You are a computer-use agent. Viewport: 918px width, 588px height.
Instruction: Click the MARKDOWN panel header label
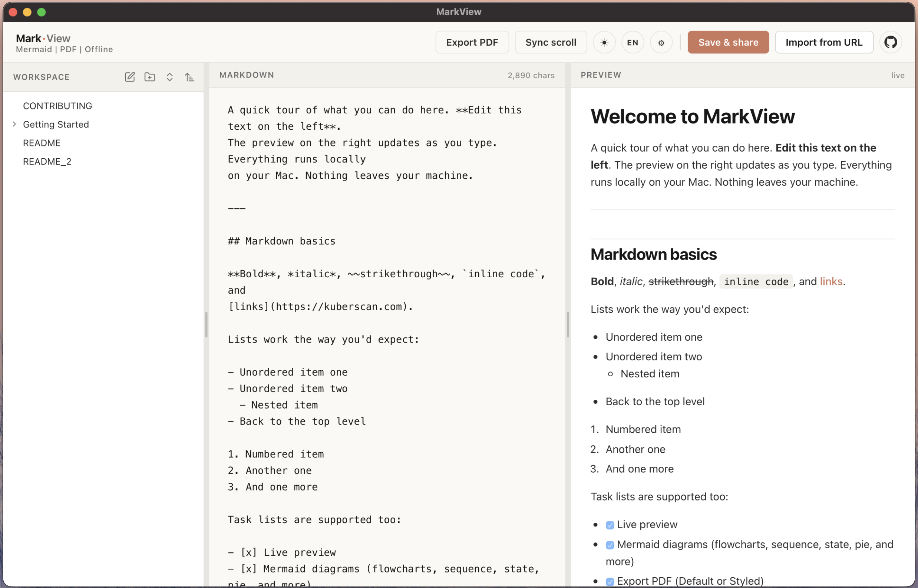click(x=247, y=75)
